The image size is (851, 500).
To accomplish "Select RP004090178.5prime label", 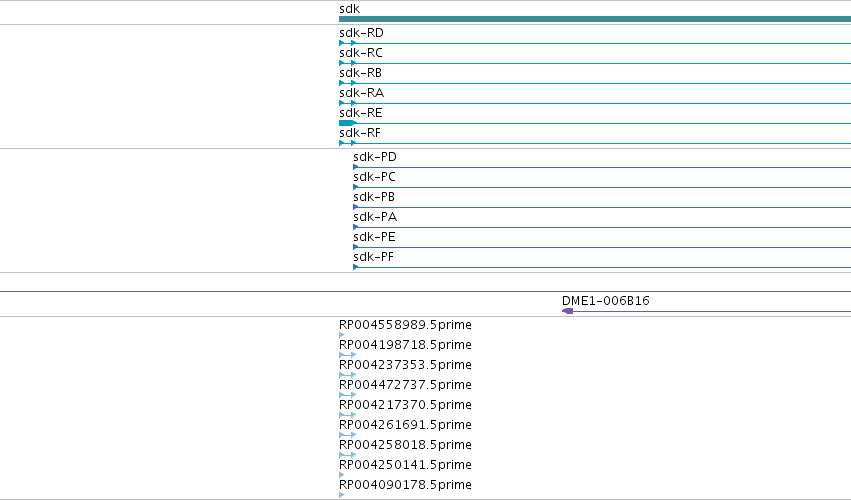I will coord(405,485).
